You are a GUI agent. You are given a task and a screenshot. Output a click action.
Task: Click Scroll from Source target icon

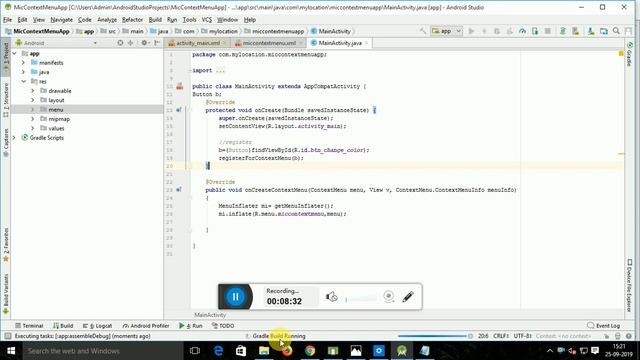click(x=120, y=43)
